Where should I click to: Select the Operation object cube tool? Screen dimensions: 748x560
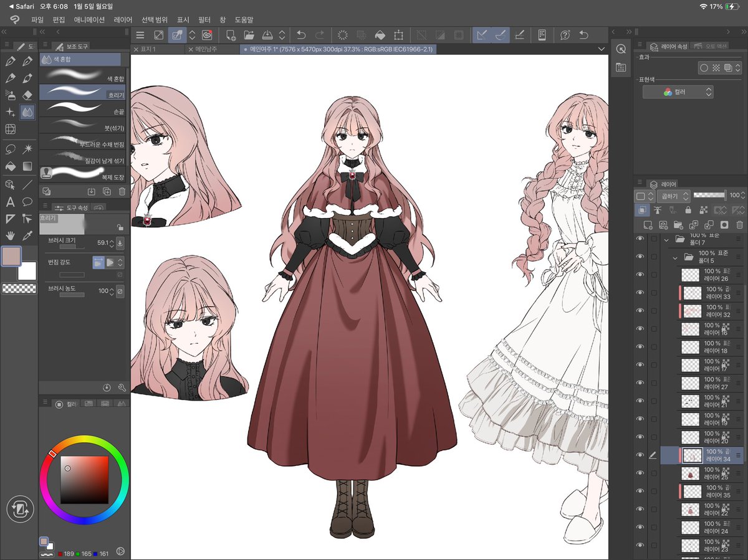(x=10, y=184)
